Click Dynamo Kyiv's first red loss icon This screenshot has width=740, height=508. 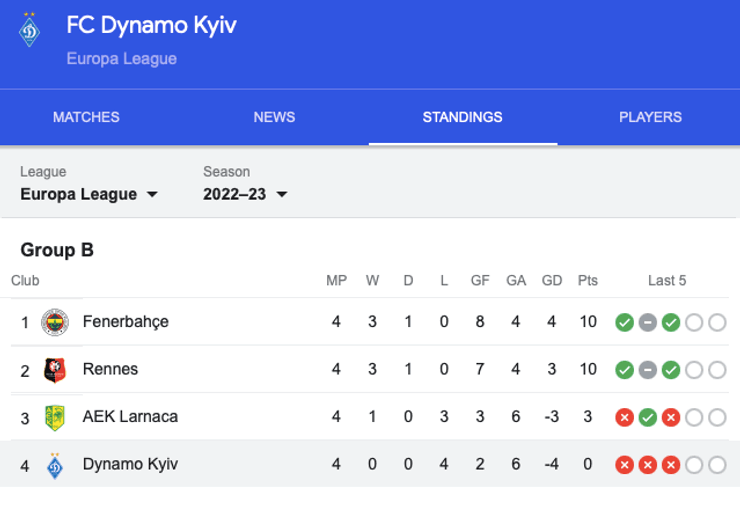coord(624,465)
